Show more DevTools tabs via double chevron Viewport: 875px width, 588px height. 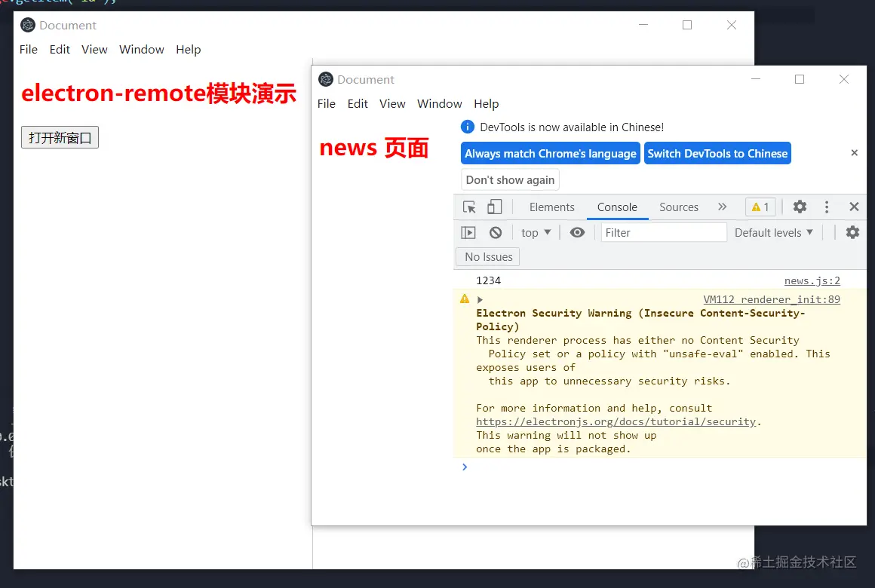(x=722, y=207)
